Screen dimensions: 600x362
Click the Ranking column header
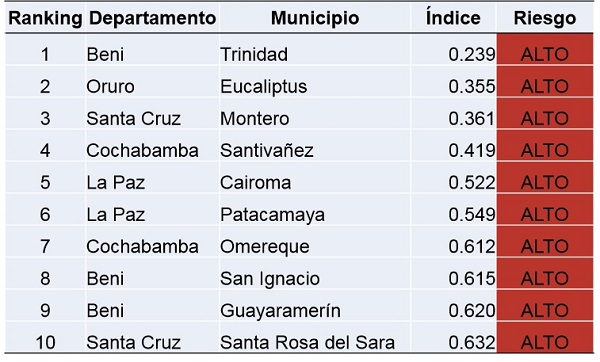45,18
